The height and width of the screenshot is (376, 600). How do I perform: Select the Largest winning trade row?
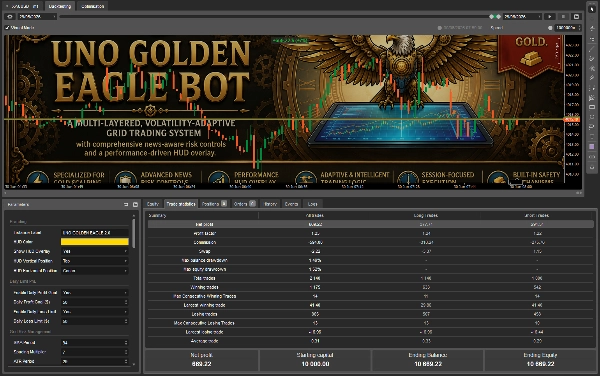370,305
